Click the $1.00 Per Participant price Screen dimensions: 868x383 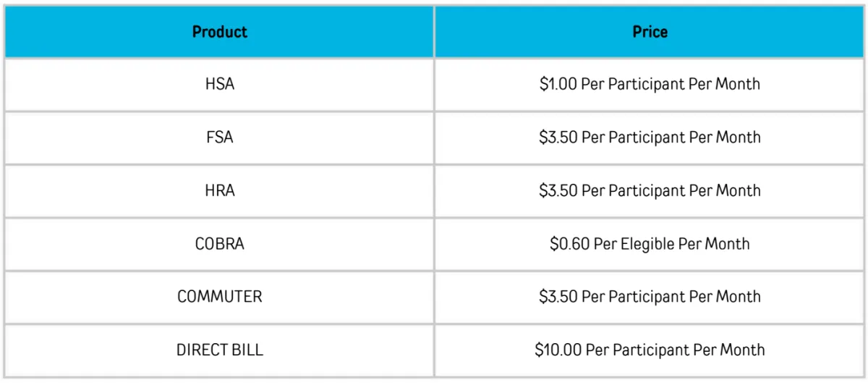tap(650, 84)
